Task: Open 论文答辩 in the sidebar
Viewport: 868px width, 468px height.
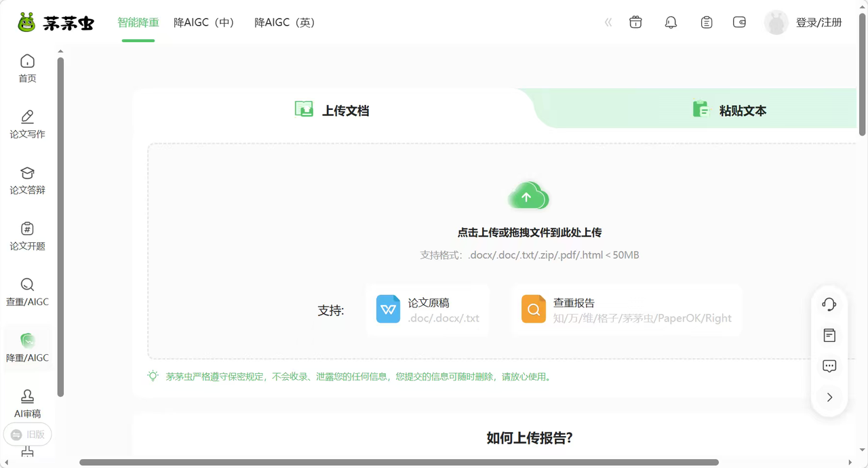Action: (27, 180)
